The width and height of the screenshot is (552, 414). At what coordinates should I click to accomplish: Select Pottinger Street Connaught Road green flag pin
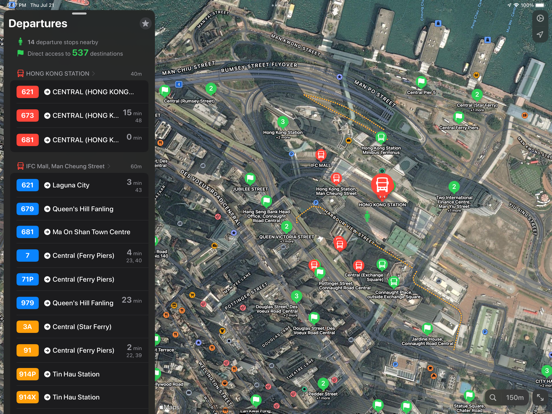click(320, 272)
